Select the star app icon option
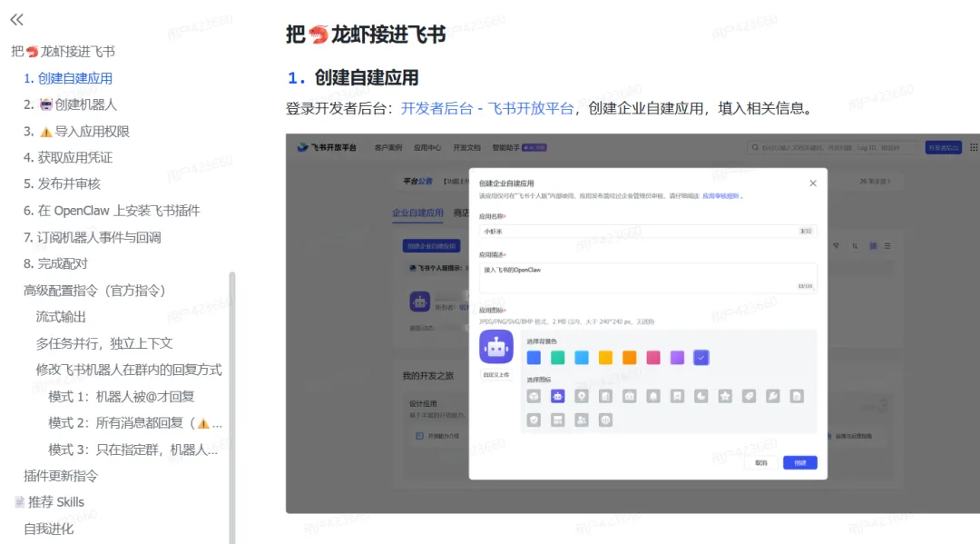Image resolution: width=980 pixels, height=544 pixels. click(725, 397)
